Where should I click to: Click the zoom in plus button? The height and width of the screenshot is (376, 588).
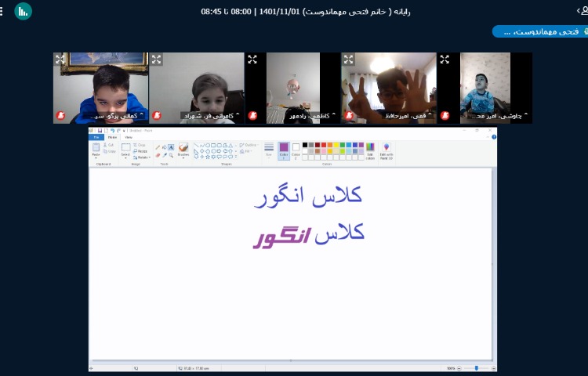pos(493,368)
